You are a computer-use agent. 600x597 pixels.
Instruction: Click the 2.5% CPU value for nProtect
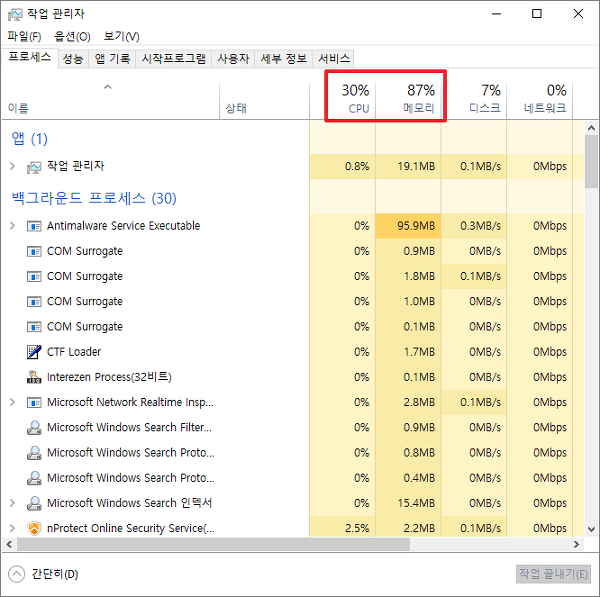pyautogui.click(x=357, y=528)
